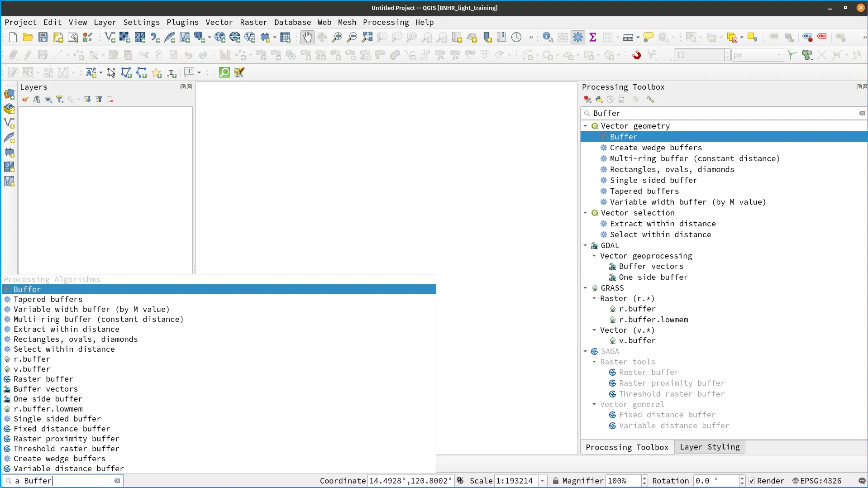Expand the GRASS Raster (r.*) group
The width and height of the screenshot is (868, 488).
click(x=595, y=298)
